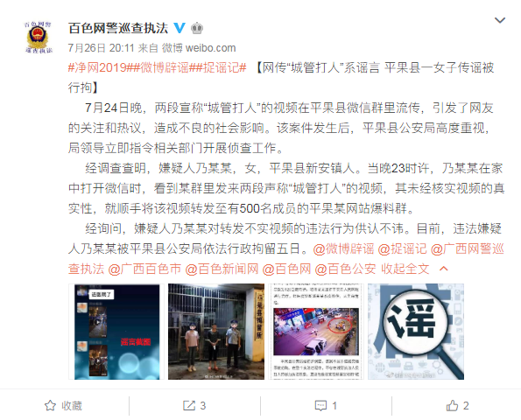
Task: Click the crown membership icon
Action: [x=197, y=28]
